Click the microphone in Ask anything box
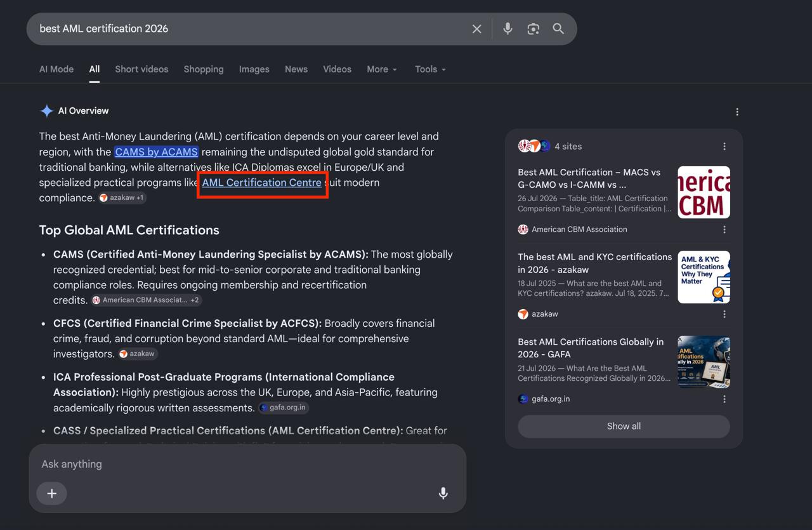The width and height of the screenshot is (812, 530). pyautogui.click(x=443, y=493)
